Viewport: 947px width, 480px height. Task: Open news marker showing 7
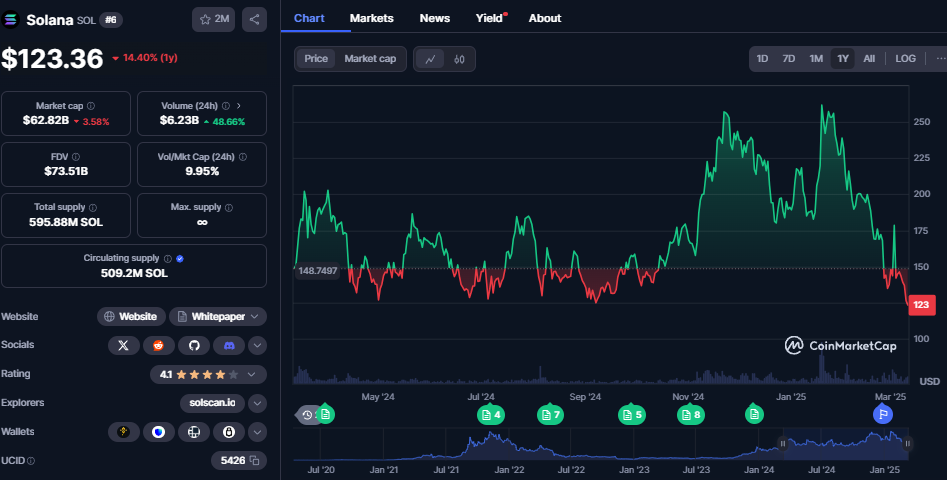[x=550, y=414]
